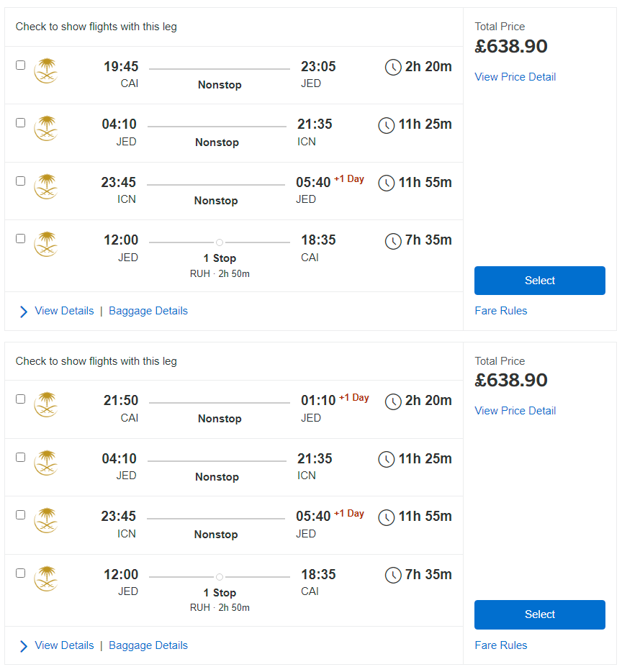Select the first £638.90 itinerary
The width and height of the screenshot is (622, 672).
540,281
